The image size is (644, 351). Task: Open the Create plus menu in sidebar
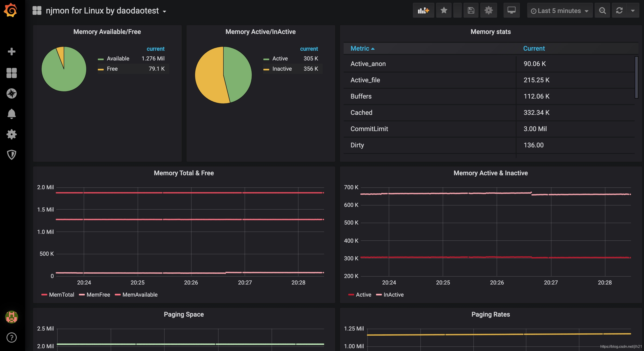(x=11, y=52)
